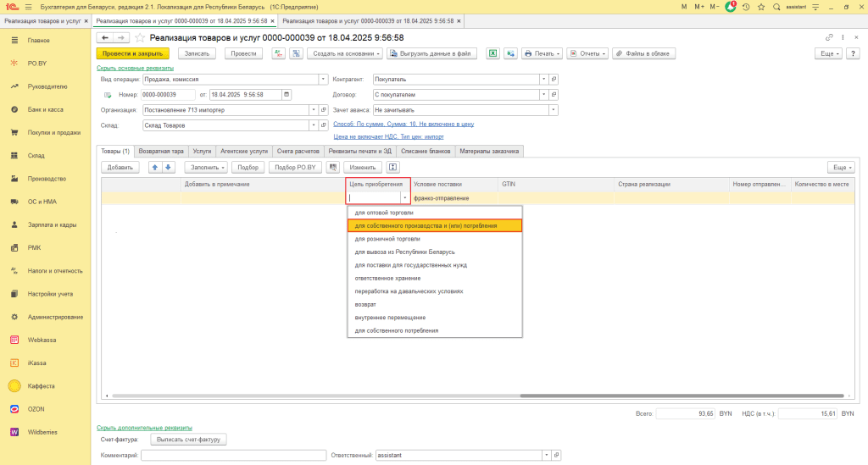Switch to Возвратная тара tab
Screen dimensions: 868x465
point(160,151)
